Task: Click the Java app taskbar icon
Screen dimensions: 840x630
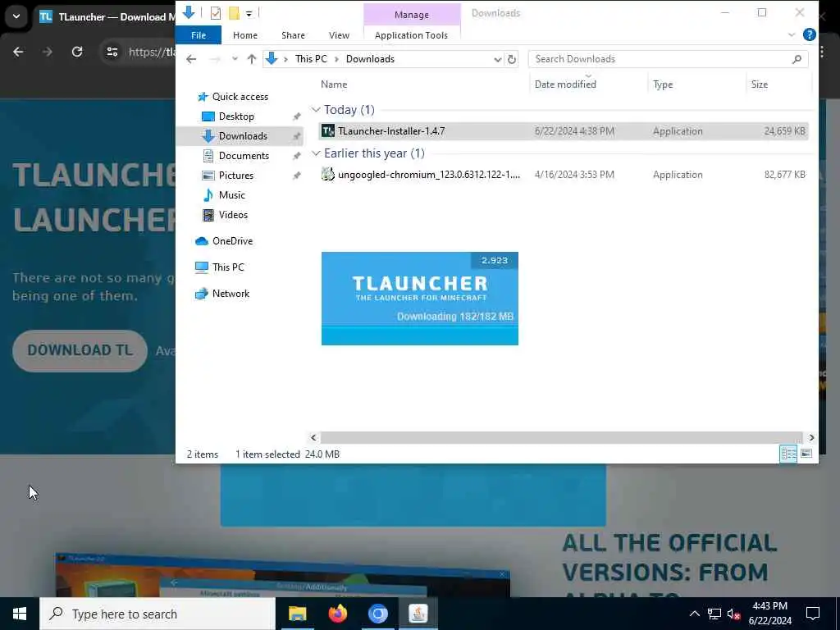Action: pyautogui.click(x=418, y=614)
